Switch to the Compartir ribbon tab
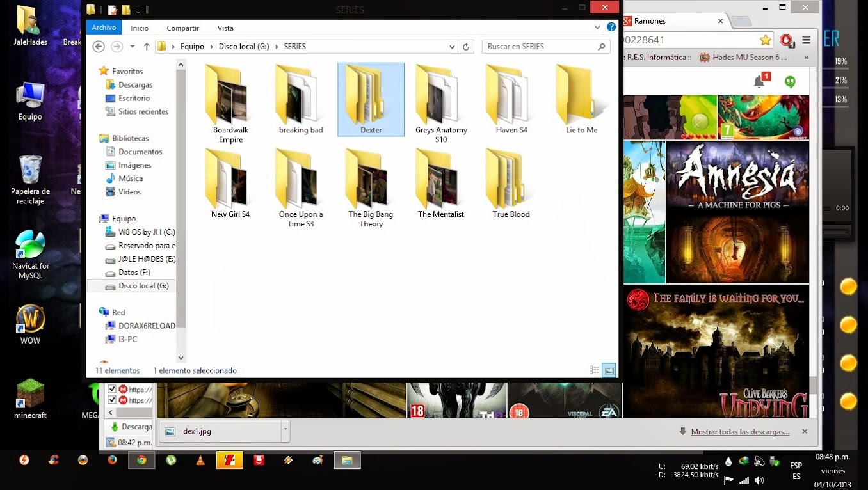The height and width of the screenshot is (490, 868). pyautogui.click(x=183, y=28)
